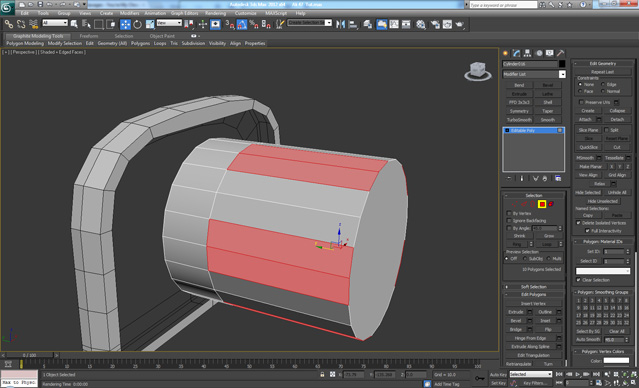The height and width of the screenshot is (388, 639).
Task: Click the time slider 0 / 100 handle
Action: pyautogui.click(x=29, y=355)
